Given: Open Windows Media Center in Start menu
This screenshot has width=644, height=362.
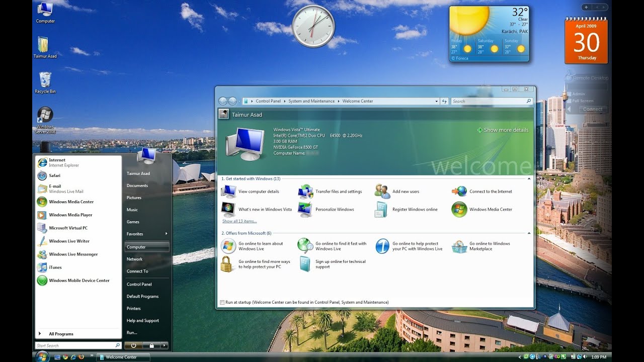Looking at the screenshot, I should click(78, 202).
